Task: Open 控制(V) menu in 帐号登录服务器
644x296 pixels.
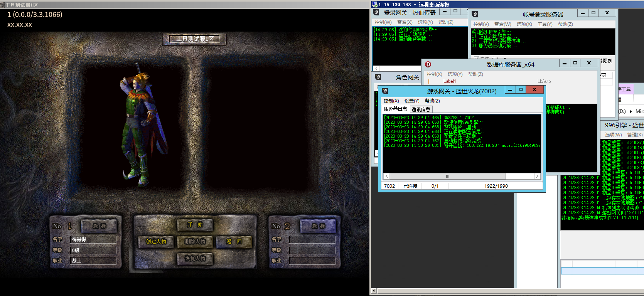Action: coord(481,24)
